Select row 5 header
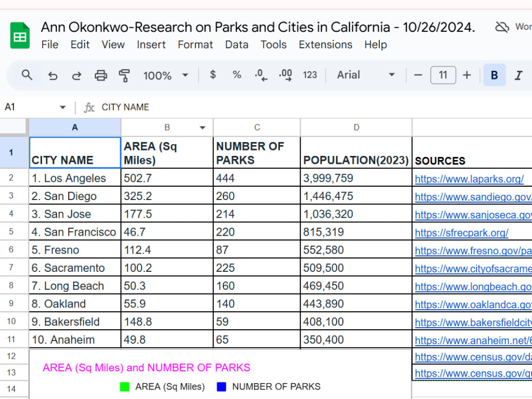This screenshot has height=399, width=532. coord(11,231)
